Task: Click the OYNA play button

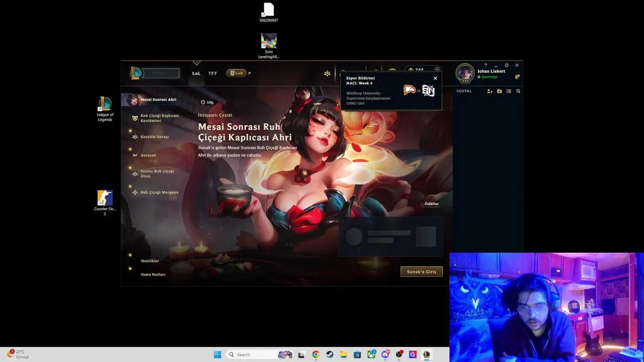Action: pyautogui.click(x=159, y=73)
